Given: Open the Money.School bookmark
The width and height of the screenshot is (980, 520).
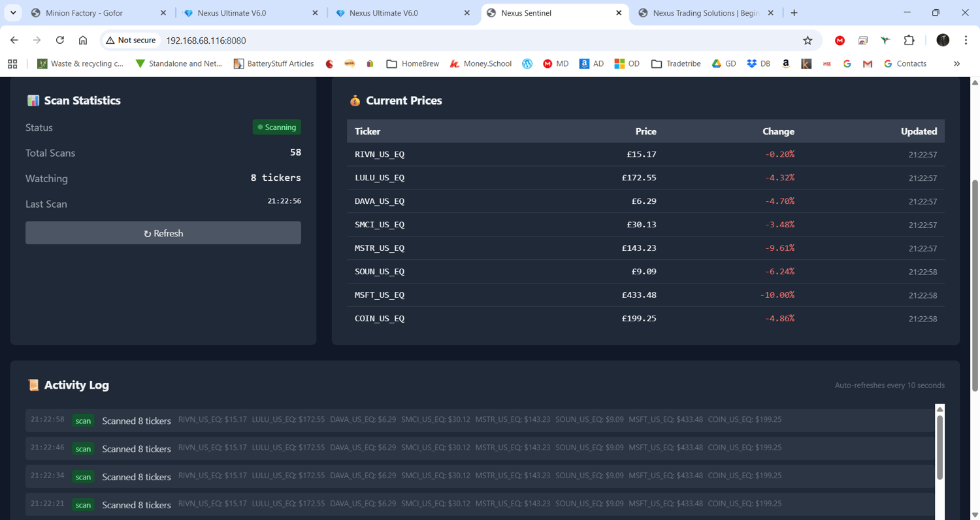Looking at the screenshot, I should tap(480, 63).
